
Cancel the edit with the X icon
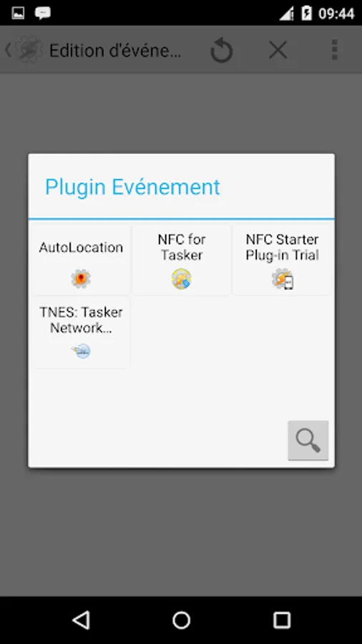coord(278,51)
